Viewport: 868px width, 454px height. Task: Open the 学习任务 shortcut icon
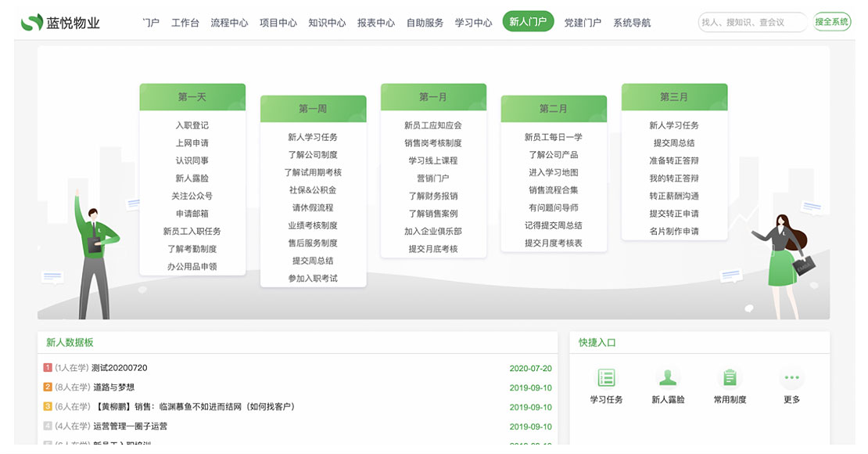pos(606,378)
